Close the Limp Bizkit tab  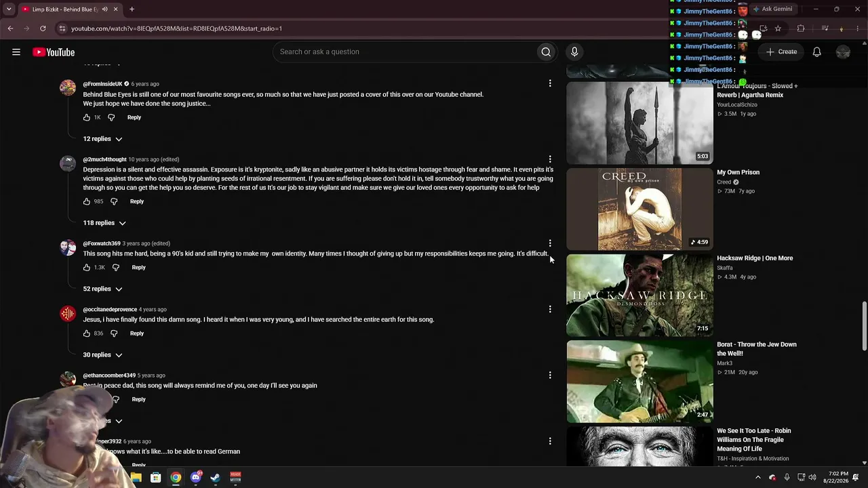115,9
